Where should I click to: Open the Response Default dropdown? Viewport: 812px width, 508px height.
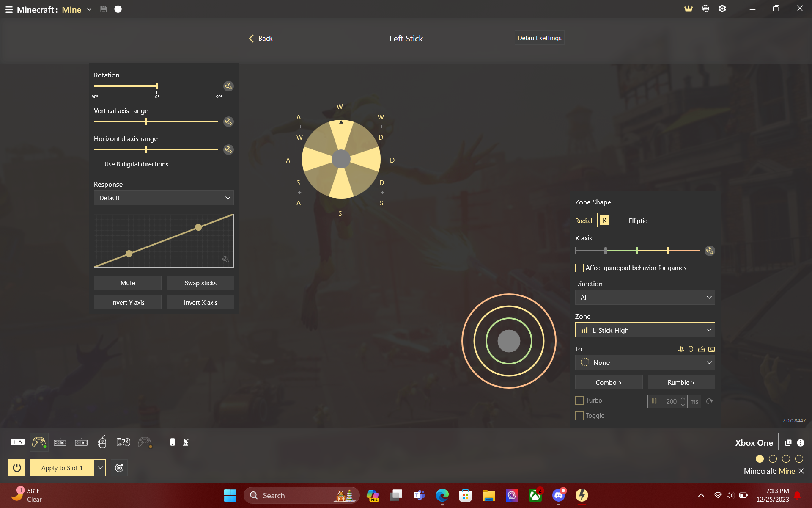(164, 198)
